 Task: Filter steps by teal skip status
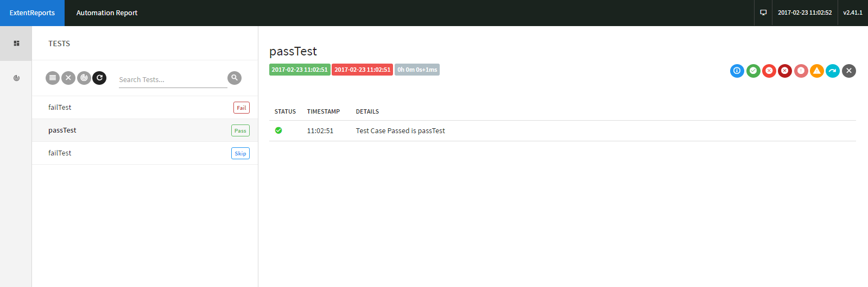pyautogui.click(x=833, y=71)
